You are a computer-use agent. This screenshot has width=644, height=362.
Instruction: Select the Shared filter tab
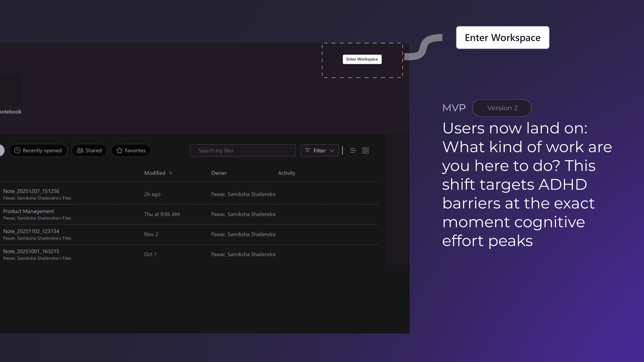click(x=93, y=150)
